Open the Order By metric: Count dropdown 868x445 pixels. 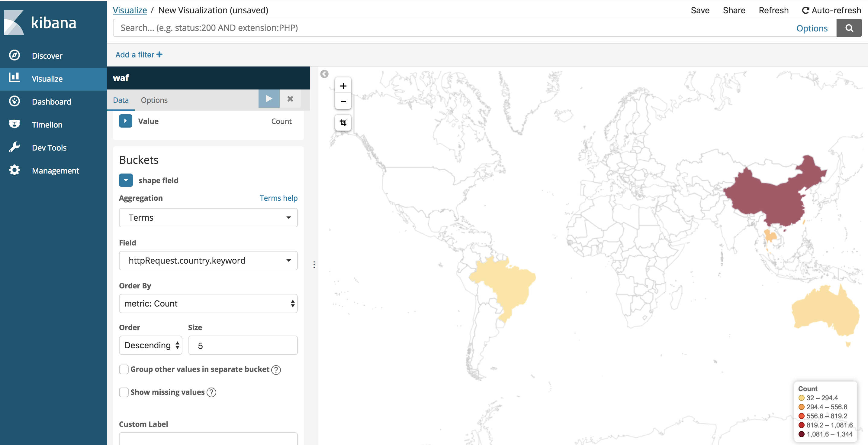coord(208,303)
